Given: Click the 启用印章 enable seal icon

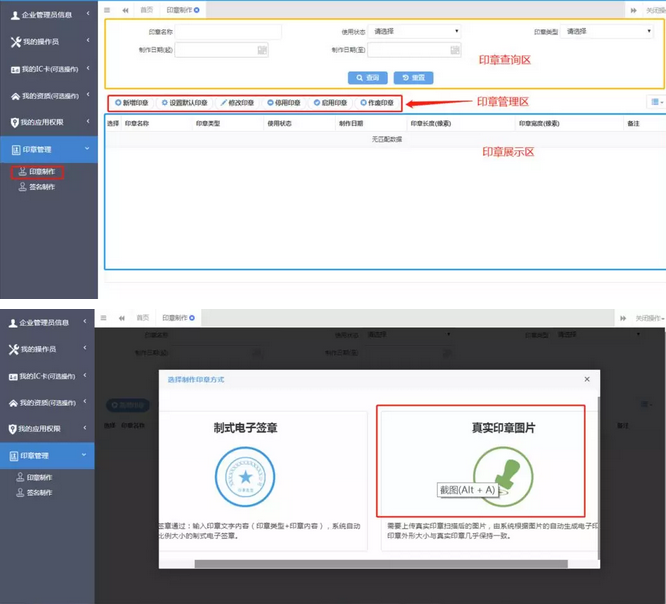Looking at the screenshot, I should (317, 103).
